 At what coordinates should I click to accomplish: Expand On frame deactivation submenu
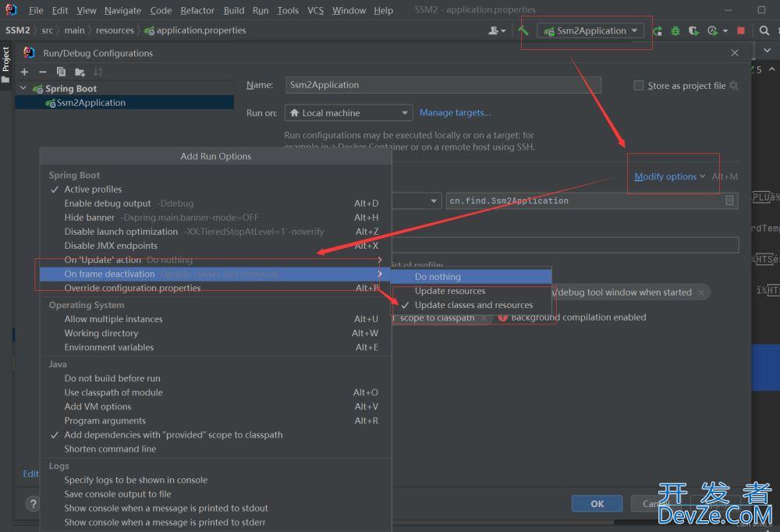[380, 274]
